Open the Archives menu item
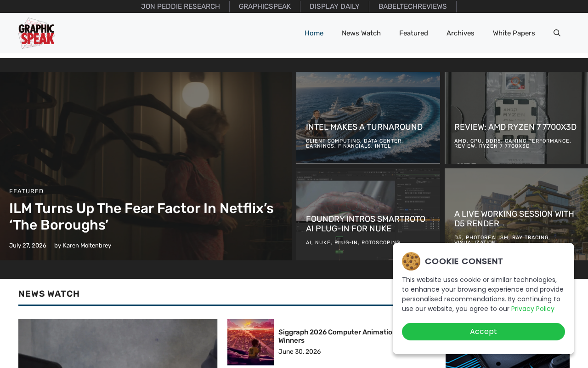This screenshot has height=368, width=588. pos(460,33)
